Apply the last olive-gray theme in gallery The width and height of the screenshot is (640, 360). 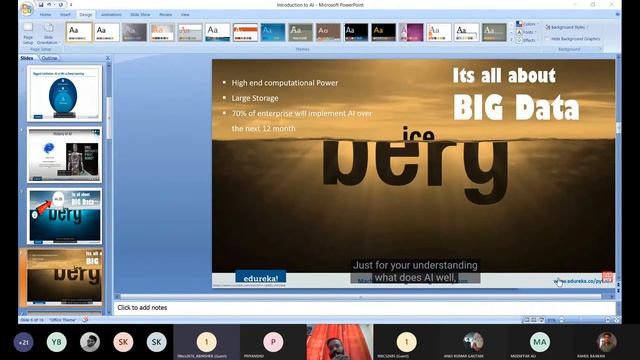pyautogui.click(x=494, y=32)
